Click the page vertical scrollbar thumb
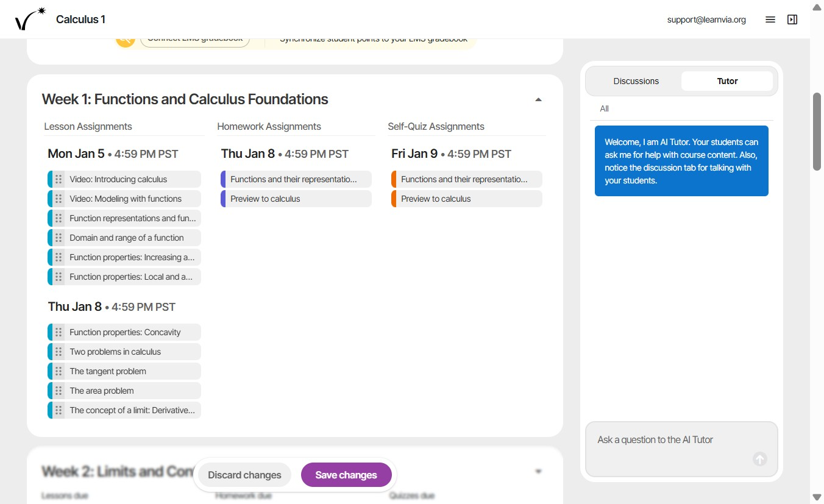The width and height of the screenshot is (824, 504). tap(817, 132)
